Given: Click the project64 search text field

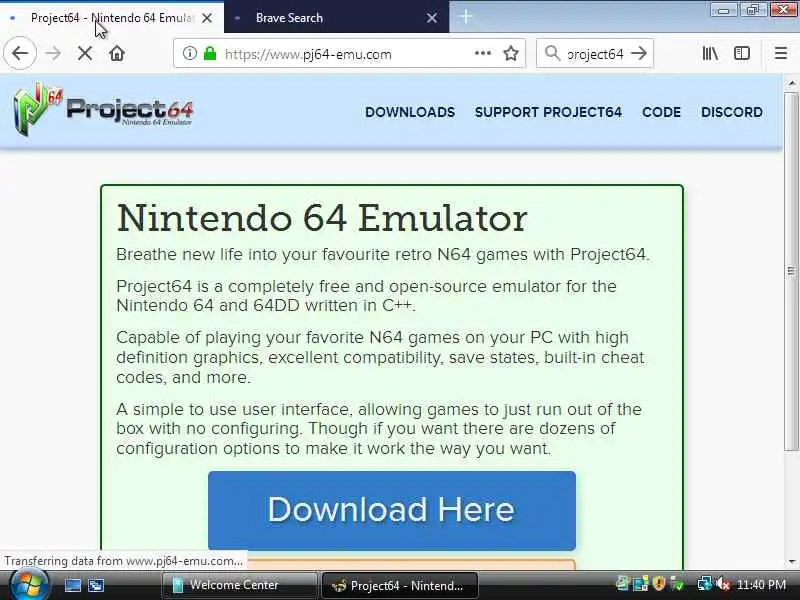Looking at the screenshot, I should (x=595, y=54).
